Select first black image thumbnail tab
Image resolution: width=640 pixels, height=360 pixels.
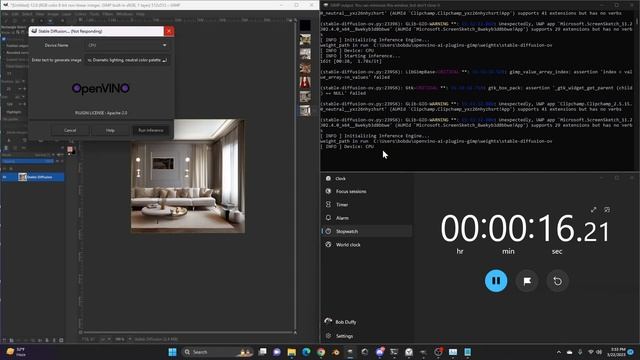point(305,25)
